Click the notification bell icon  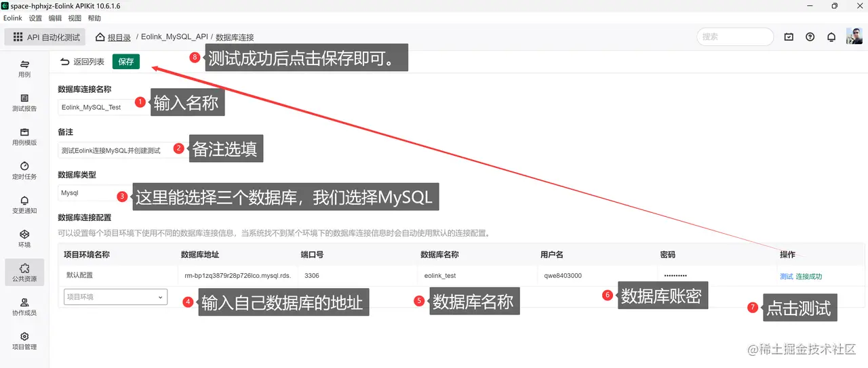pos(831,37)
